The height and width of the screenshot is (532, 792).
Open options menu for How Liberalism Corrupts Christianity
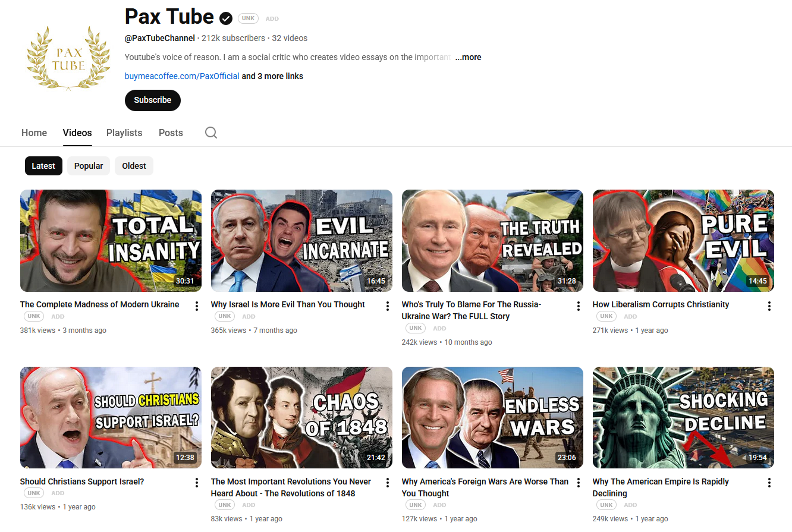click(769, 306)
